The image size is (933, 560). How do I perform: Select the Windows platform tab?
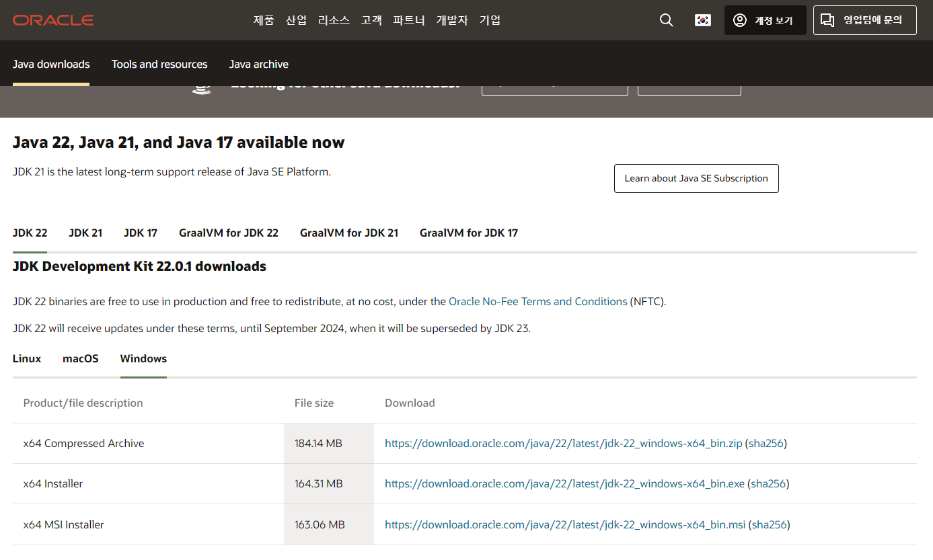coord(143,358)
